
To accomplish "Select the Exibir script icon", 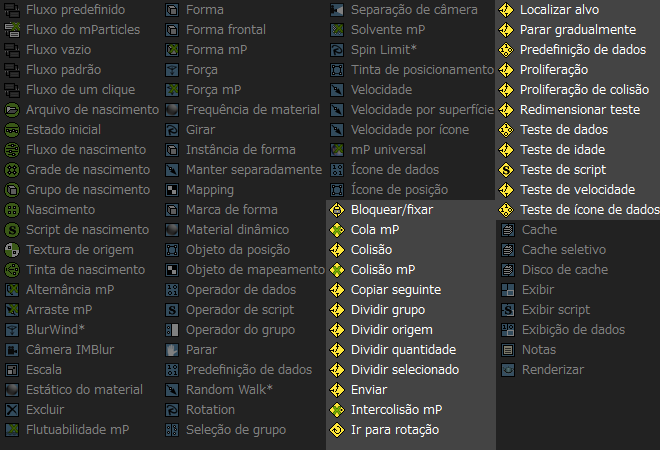I will coord(508,310).
